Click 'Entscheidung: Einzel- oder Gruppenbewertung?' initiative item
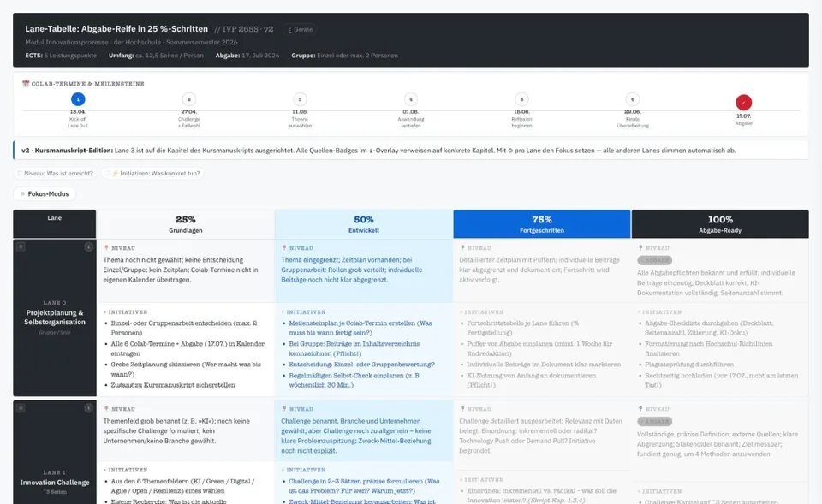The width and height of the screenshot is (822, 504). click(x=361, y=365)
